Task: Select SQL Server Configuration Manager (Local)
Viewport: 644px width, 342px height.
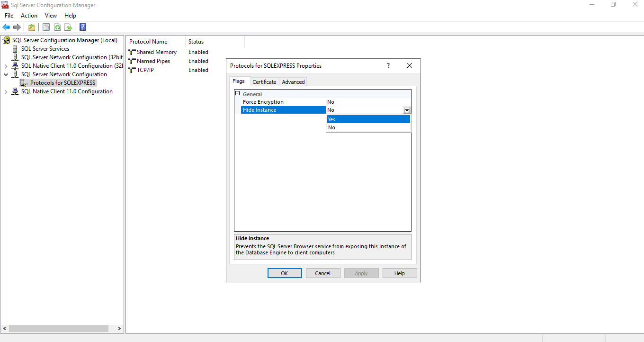Action: click(x=65, y=40)
